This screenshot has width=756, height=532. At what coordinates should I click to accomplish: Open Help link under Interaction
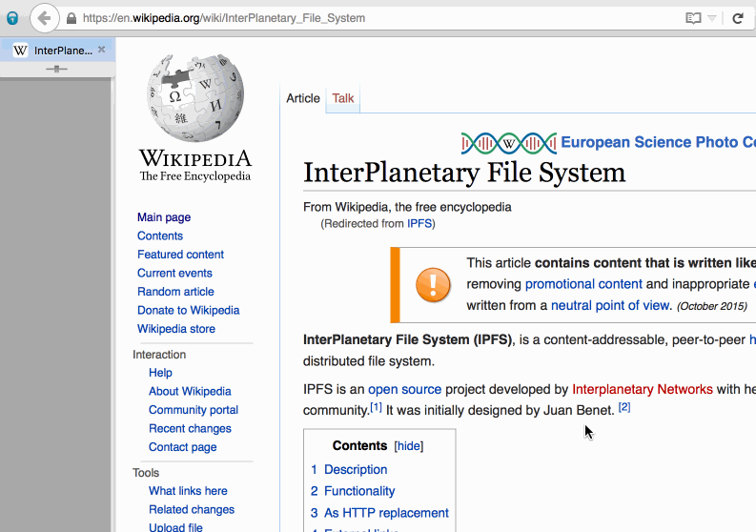pos(160,373)
